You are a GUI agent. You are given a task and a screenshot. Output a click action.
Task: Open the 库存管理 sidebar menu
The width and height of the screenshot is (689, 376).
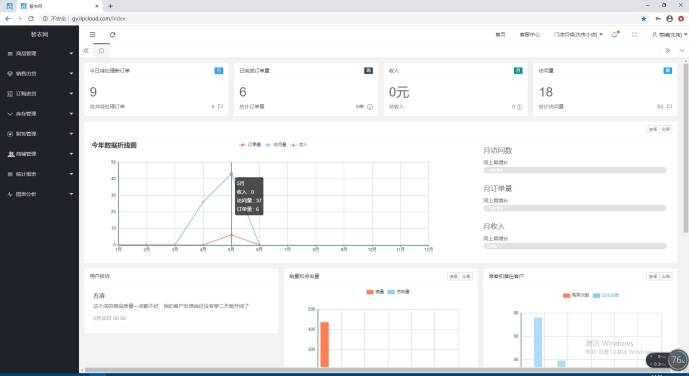coord(40,114)
